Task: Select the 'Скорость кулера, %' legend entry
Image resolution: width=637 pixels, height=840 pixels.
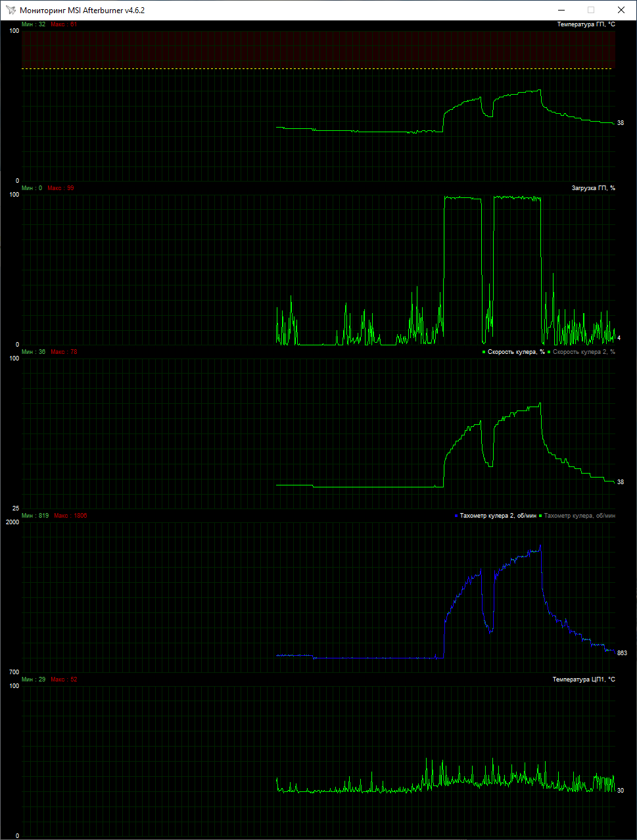Action: tap(513, 352)
